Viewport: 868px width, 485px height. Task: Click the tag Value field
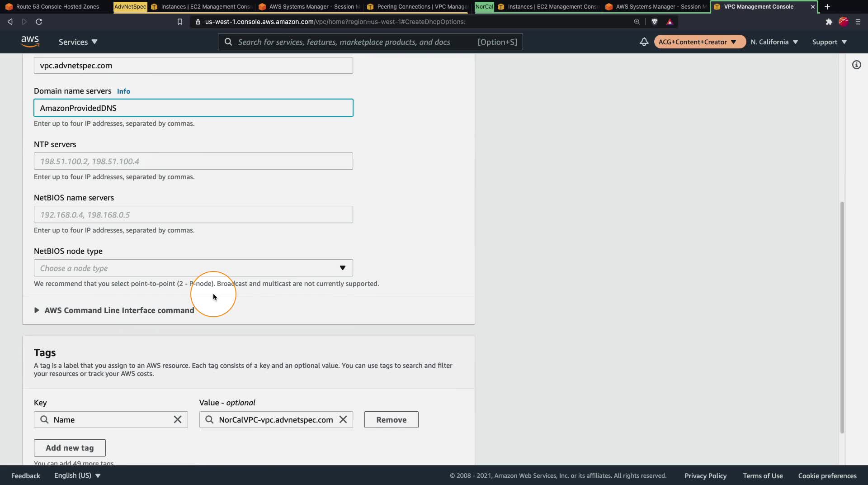point(276,420)
